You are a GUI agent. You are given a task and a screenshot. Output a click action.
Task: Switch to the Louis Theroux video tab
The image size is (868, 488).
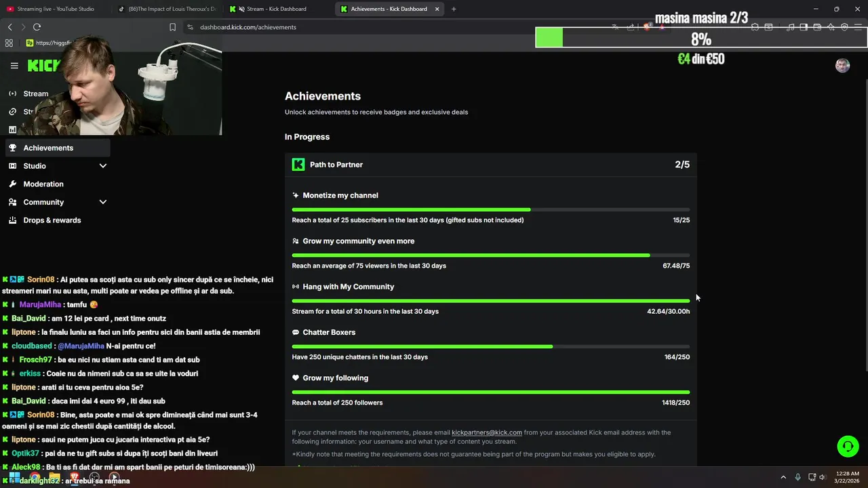click(167, 9)
